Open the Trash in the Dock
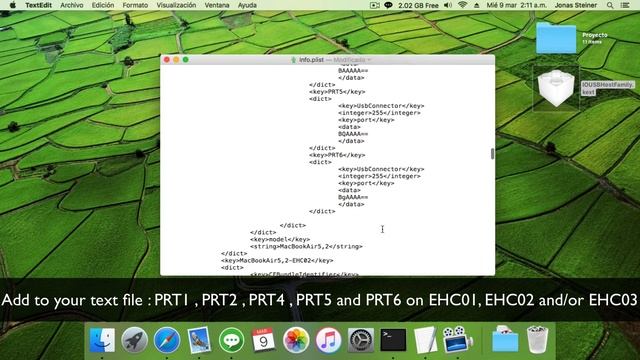Screen dimensions: 640x360 pyautogui.click(x=538, y=340)
